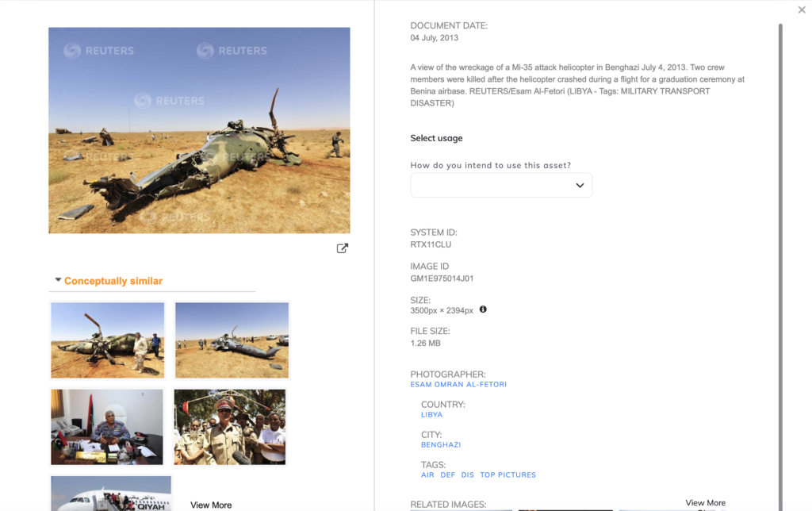
Task: View more related images
Action: pos(705,503)
